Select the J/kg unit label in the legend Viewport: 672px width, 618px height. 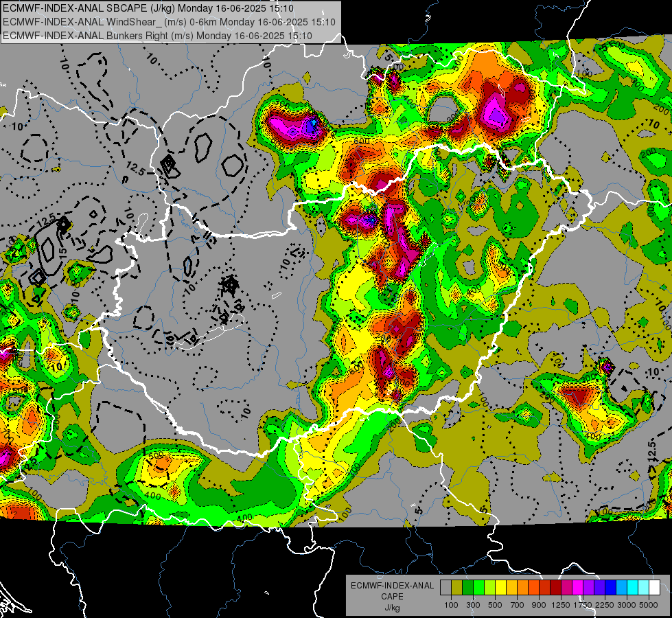pyautogui.click(x=392, y=608)
